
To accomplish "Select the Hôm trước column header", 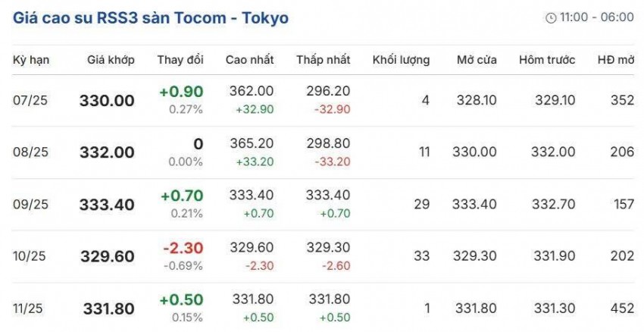I will click(x=546, y=60).
